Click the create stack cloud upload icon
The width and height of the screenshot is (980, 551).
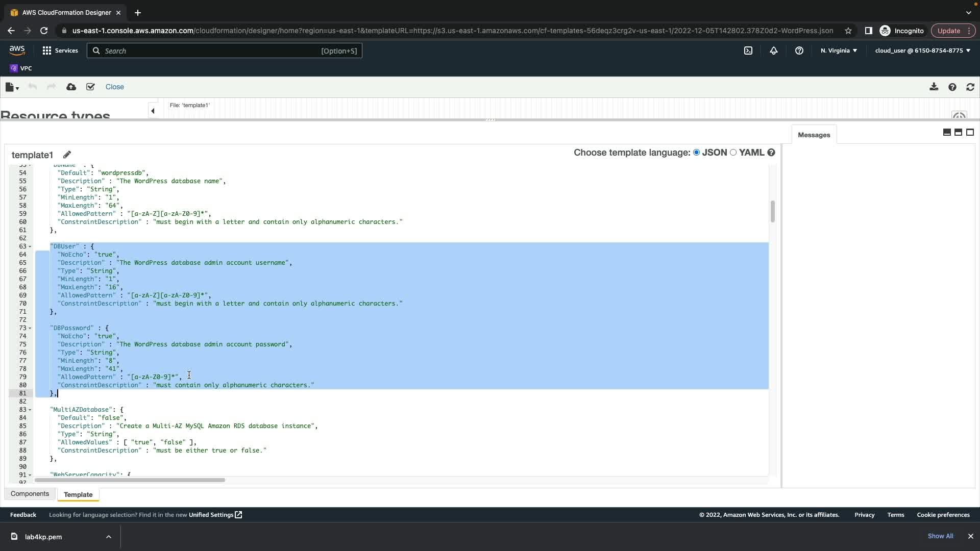[71, 87]
